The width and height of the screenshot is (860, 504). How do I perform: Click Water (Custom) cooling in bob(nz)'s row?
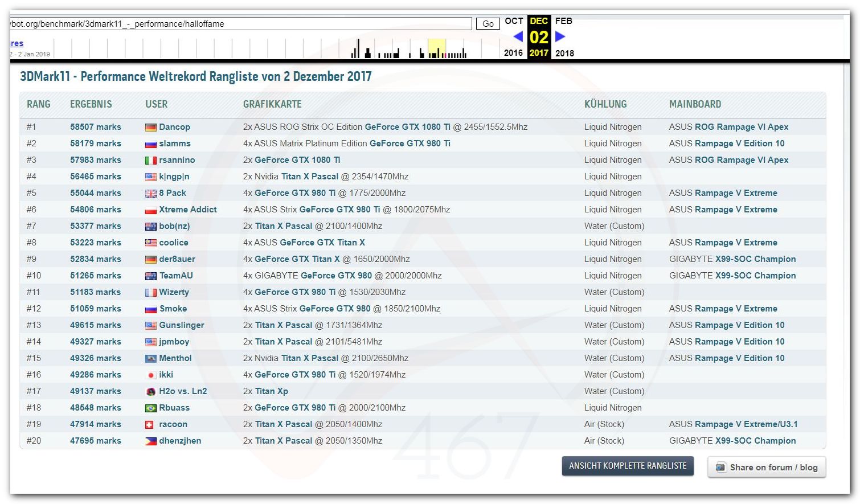pyautogui.click(x=615, y=226)
